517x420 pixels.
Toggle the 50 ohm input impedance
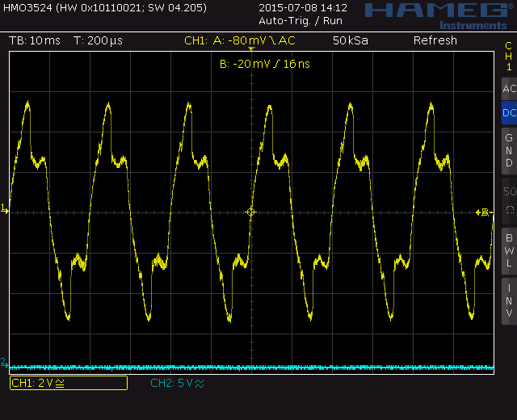coord(508,199)
